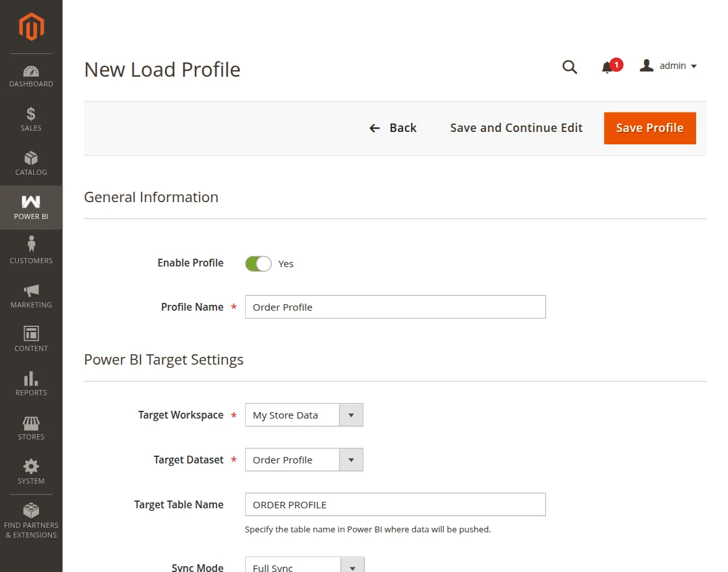Click the table name helper text
Viewport: 728px width, 572px height.
(368, 529)
